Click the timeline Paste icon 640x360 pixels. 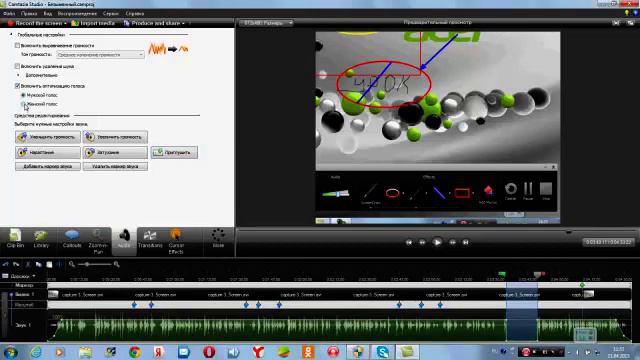point(49,264)
